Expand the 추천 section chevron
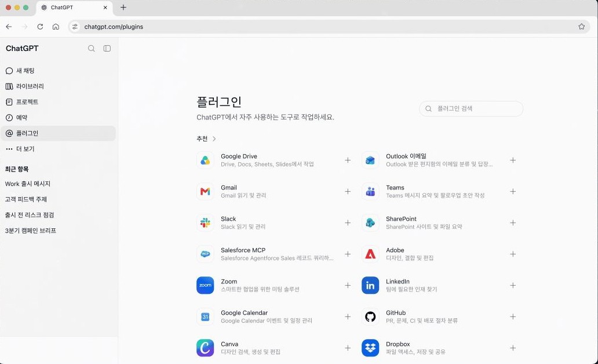 pyautogui.click(x=214, y=139)
